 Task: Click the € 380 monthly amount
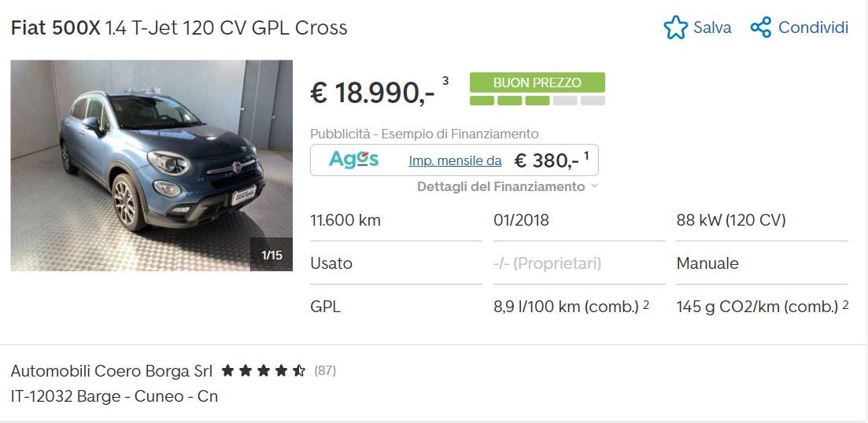(x=546, y=161)
